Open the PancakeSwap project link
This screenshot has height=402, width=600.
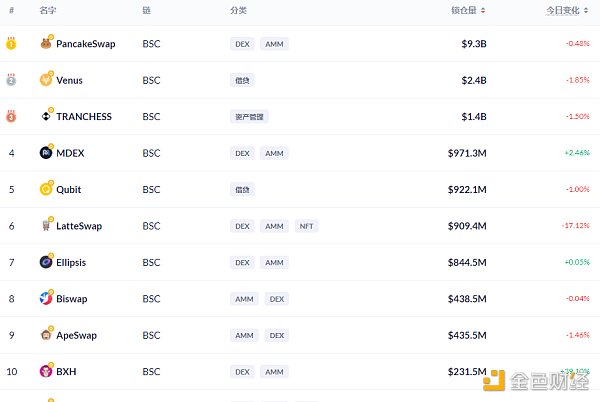85,44
